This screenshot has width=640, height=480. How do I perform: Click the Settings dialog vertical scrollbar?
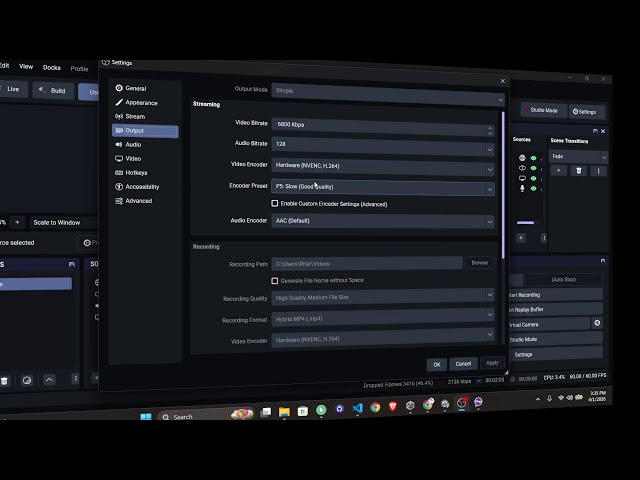tap(503, 185)
